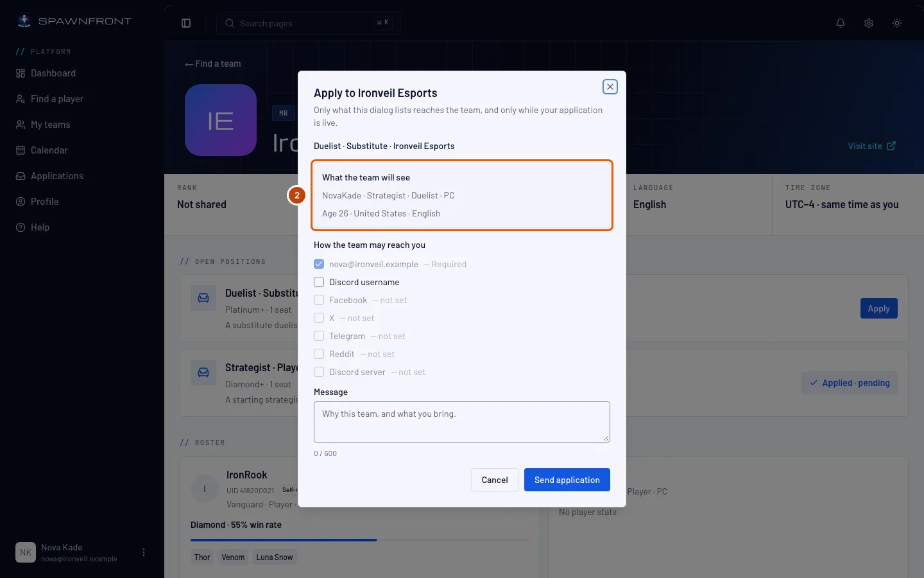Check the Telegram contact option

319,336
